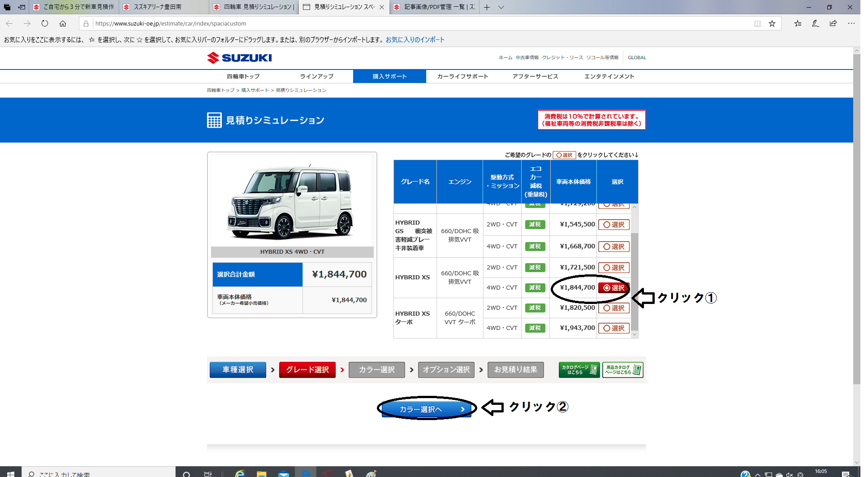Click grade table scroll up arrow

pyautogui.click(x=635, y=207)
